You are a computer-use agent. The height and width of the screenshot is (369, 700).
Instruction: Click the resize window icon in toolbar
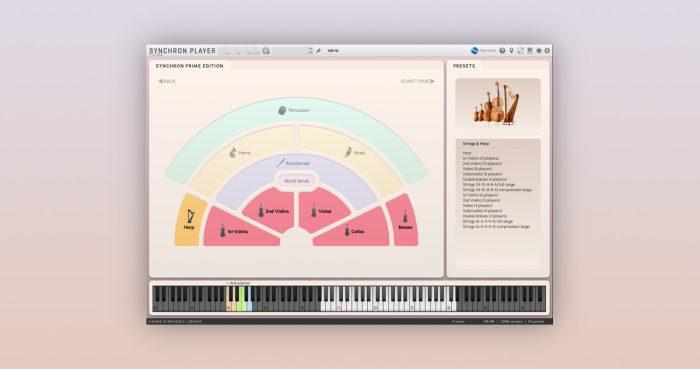coord(521,51)
